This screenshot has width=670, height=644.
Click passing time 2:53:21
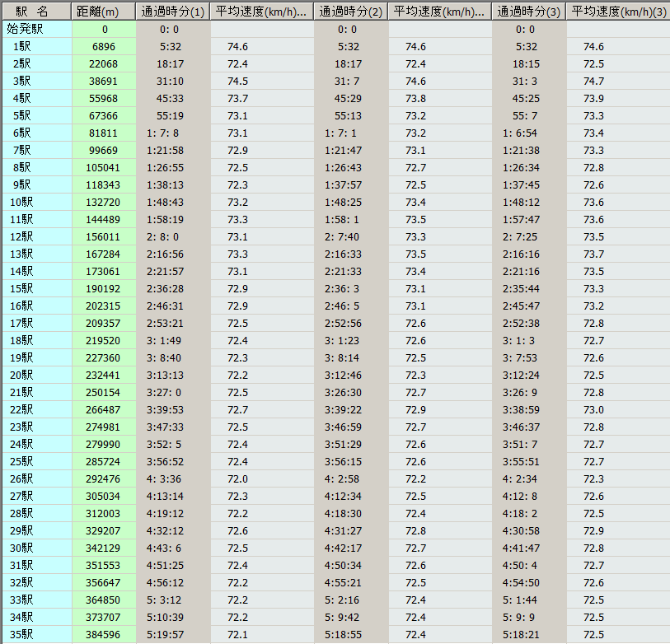click(166, 324)
